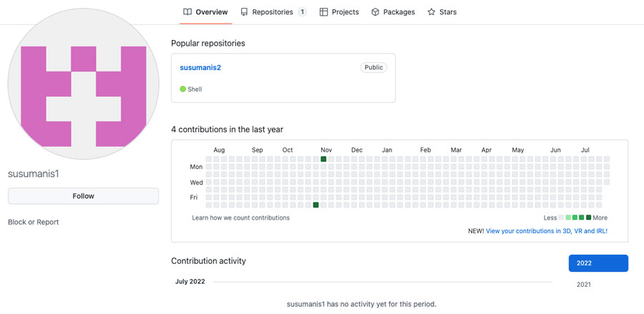Click the Stars star icon
This screenshot has width=644, height=314.
(x=431, y=12)
